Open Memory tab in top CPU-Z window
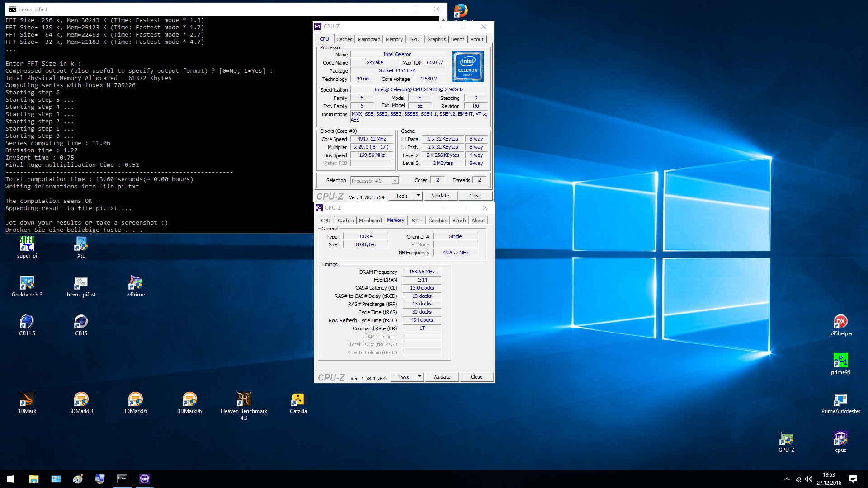 click(x=394, y=39)
